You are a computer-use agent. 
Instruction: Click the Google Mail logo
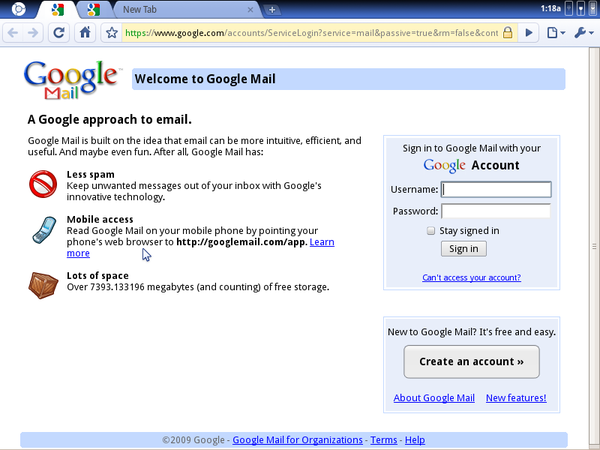(x=72, y=80)
